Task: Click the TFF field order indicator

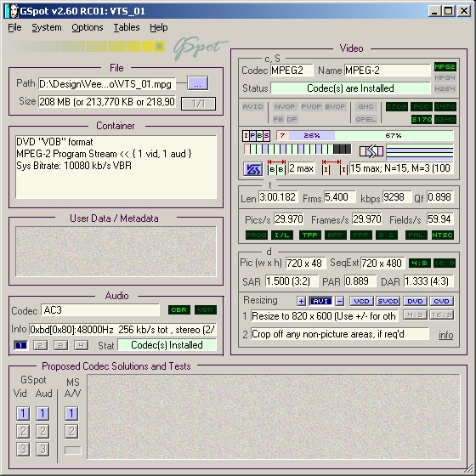Action: pyautogui.click(x=310, y=235)
